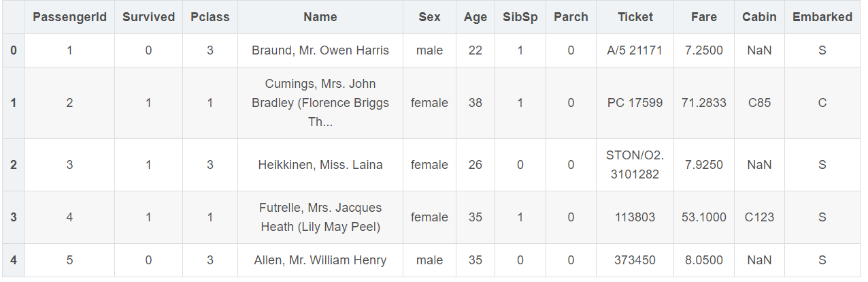The image size is (868, 282).
Task: Select the fare value 71.2833
Action: point(703,103)
